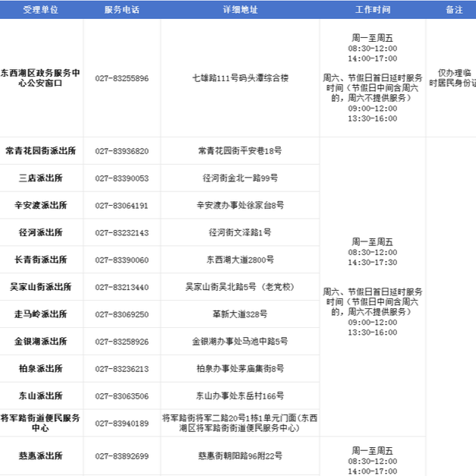Click phone number 027-83069250
476x476 pixels.
click(x=121, y=315)
